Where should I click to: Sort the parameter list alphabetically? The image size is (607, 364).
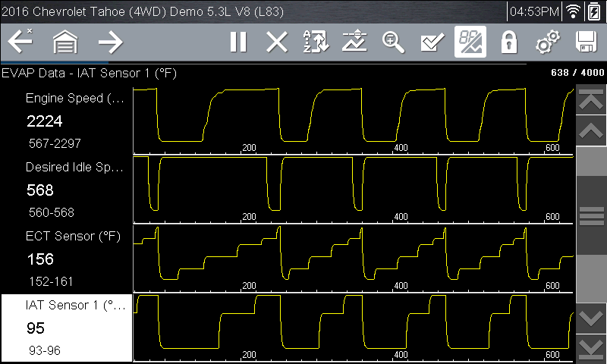(316, 42)
